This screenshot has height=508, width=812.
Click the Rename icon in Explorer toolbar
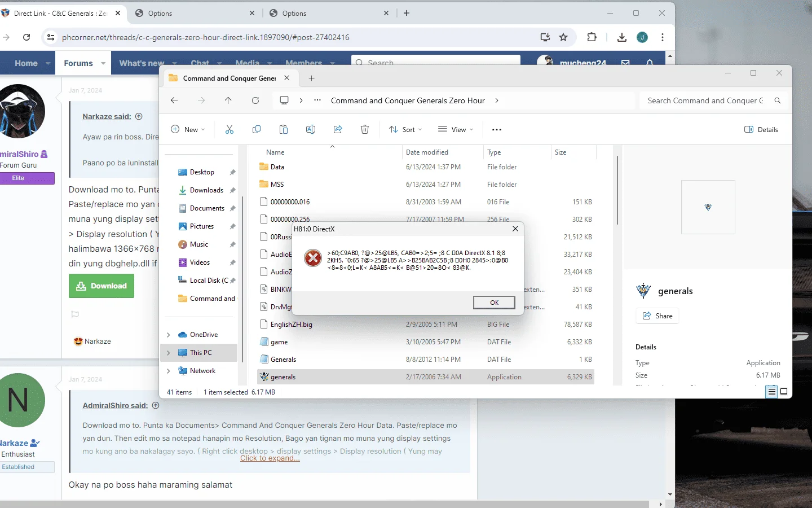pos(311,130)
